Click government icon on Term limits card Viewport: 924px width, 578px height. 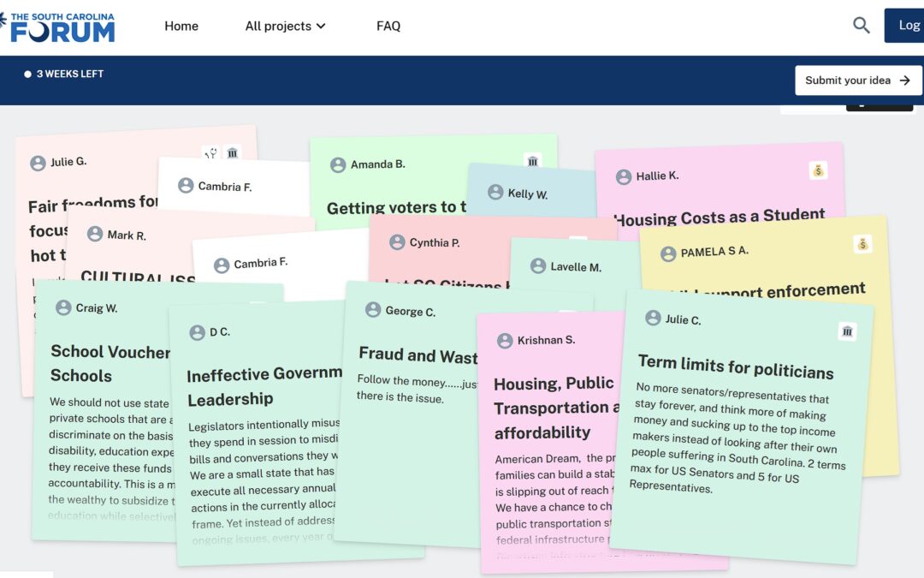point(847,331)
